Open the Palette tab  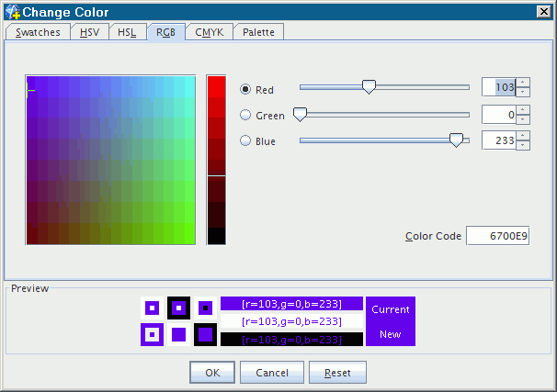tap(258, 32)
